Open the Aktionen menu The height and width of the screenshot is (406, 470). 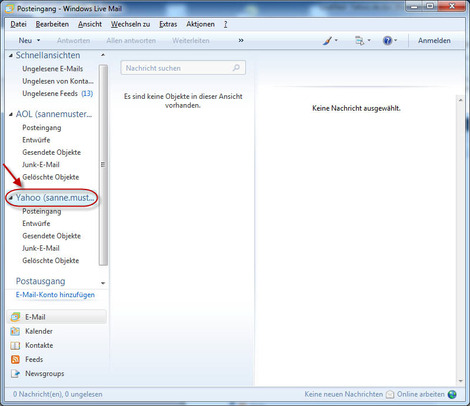point(200,24)
